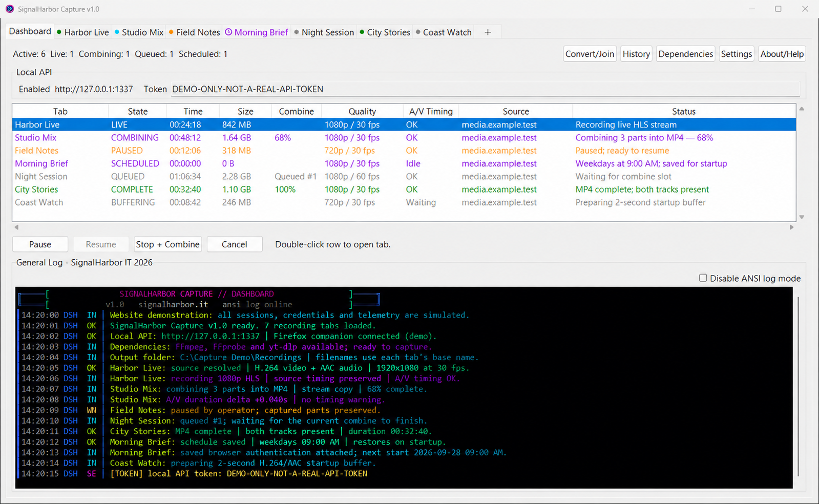Click the General Log vertical scrollbar
Image resolution: width=819 pixels, height=504 pixels.
[x=798, y=387]
